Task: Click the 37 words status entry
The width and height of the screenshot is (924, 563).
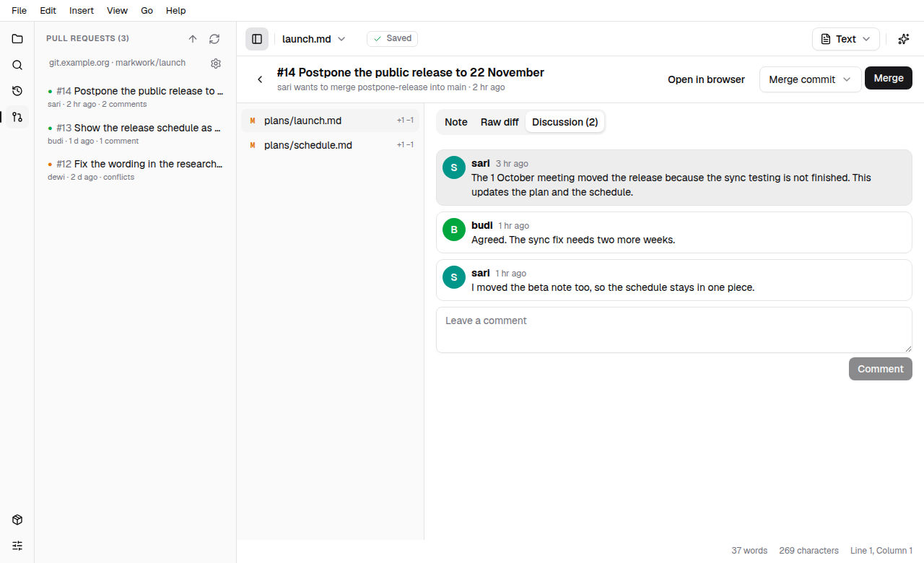Action: point(749,551)
